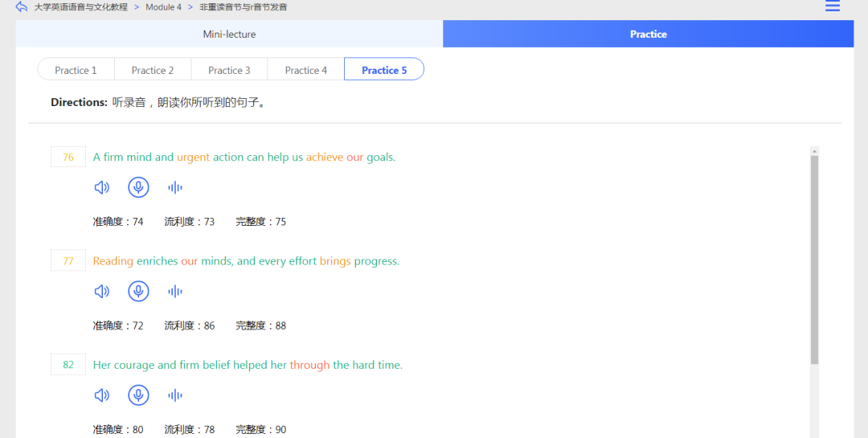The image size is (868, 438).
Task: Listen to the 'Her courage and firm belief' sentence
Action: (101, 395)
